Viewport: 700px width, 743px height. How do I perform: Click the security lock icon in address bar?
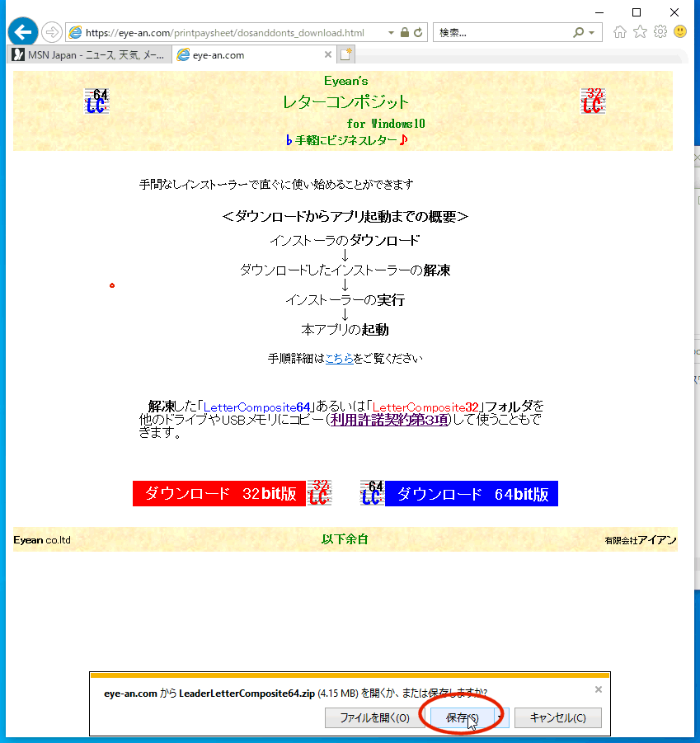pos(404,33)
